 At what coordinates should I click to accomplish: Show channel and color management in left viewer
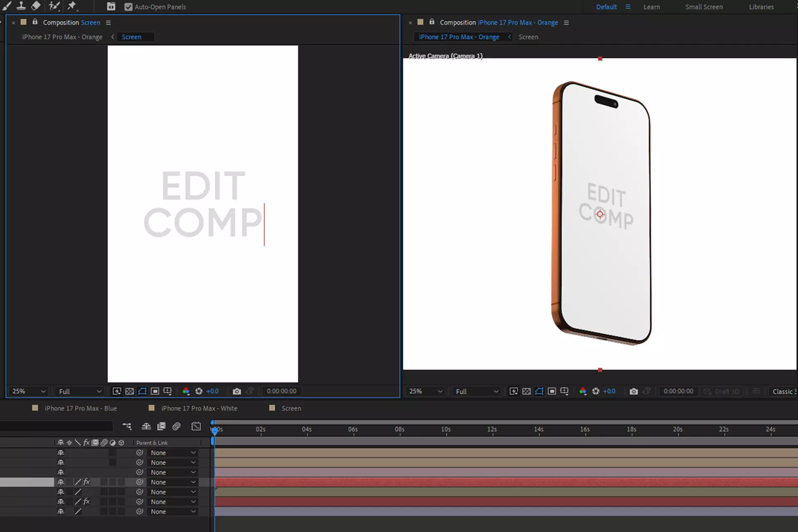(186, 391)
